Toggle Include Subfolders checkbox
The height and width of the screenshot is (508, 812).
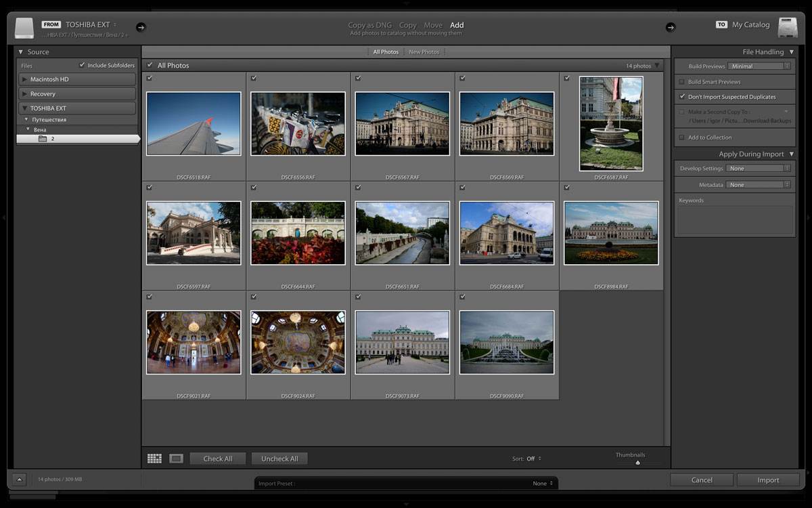[82, 65]
